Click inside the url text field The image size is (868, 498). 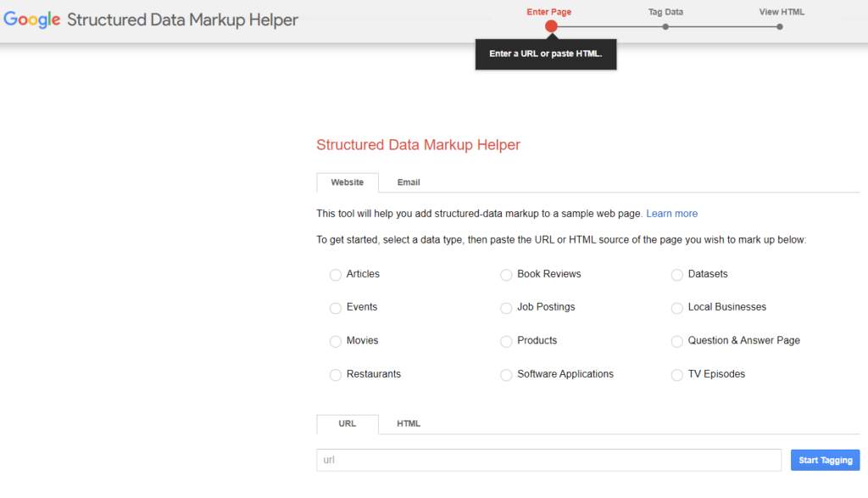tap(548, 460)
